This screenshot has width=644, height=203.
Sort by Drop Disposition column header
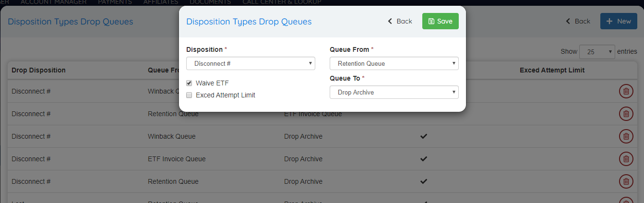click(38, 70)
